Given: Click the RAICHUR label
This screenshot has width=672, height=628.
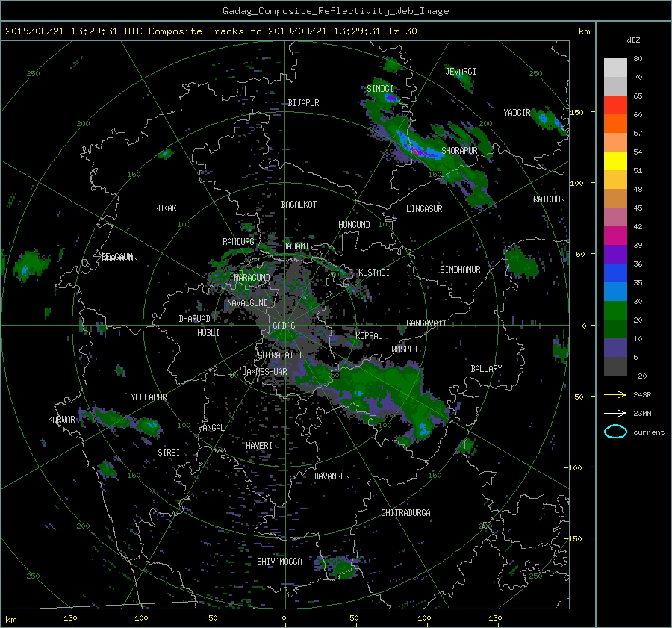Looking at the screenshot, I should [x=549, y=199].
